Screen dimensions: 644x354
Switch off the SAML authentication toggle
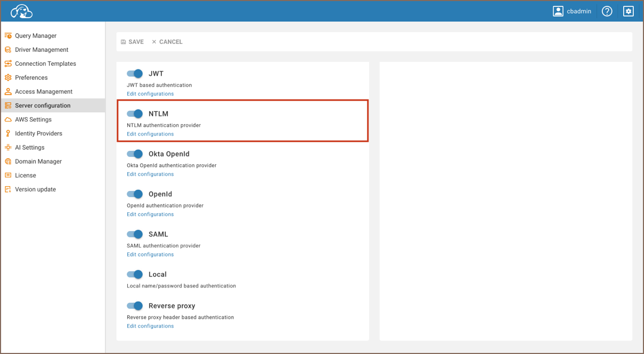135,234
